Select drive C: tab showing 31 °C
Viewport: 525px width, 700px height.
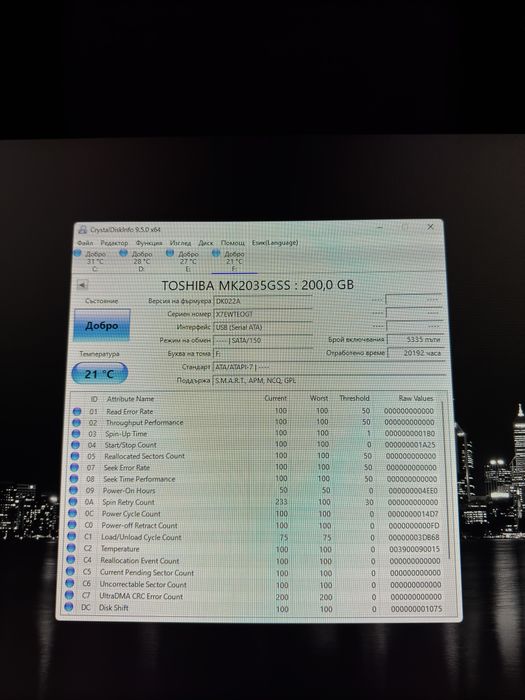click(x=91, y=261)
